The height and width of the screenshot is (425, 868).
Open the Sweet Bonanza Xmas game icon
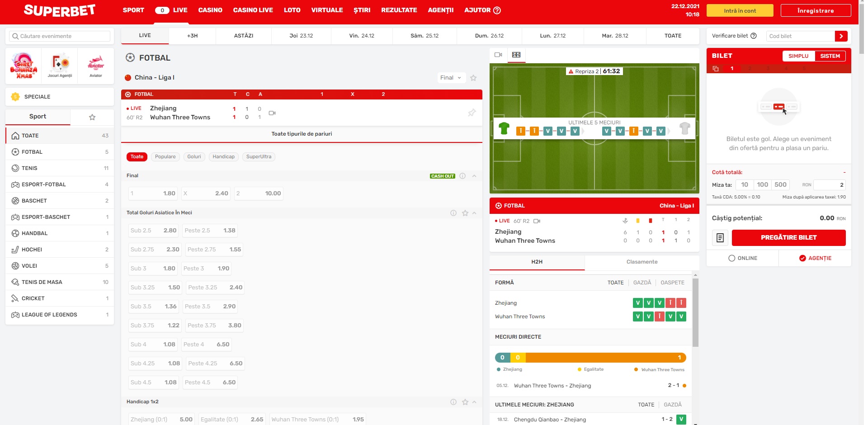pos(24,66)
